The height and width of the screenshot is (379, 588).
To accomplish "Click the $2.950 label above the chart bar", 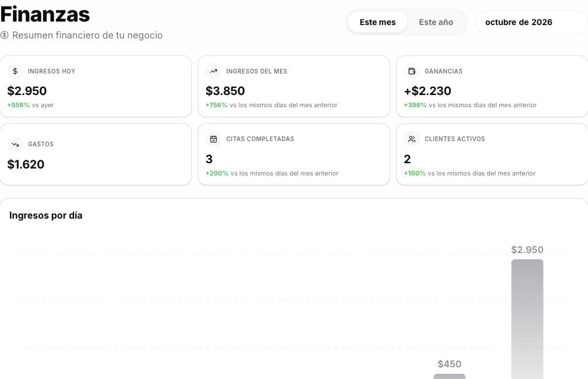I will coord(527,250).
